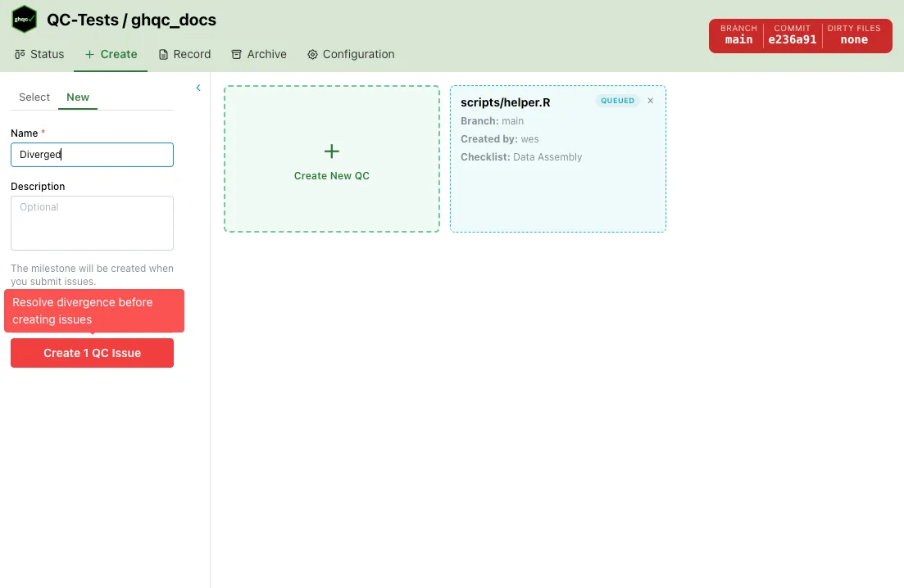
Task: Open the scripts/helper.R card title
Action: tap(505, 102)
